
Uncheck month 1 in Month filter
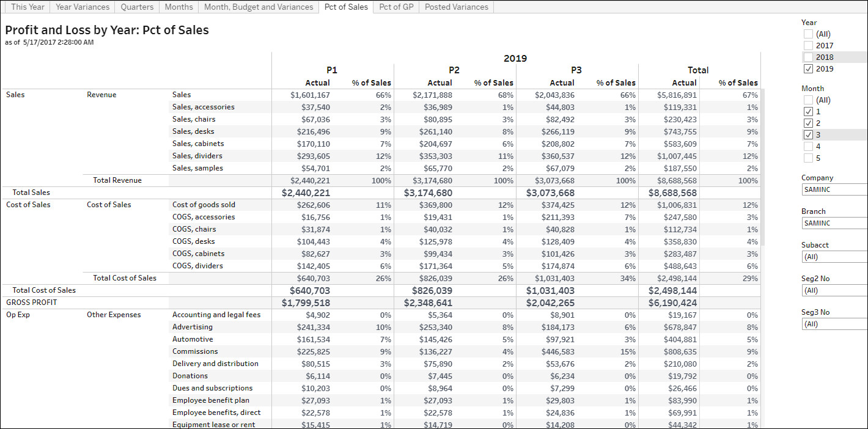pyautogui.click(x=808, y=112)
